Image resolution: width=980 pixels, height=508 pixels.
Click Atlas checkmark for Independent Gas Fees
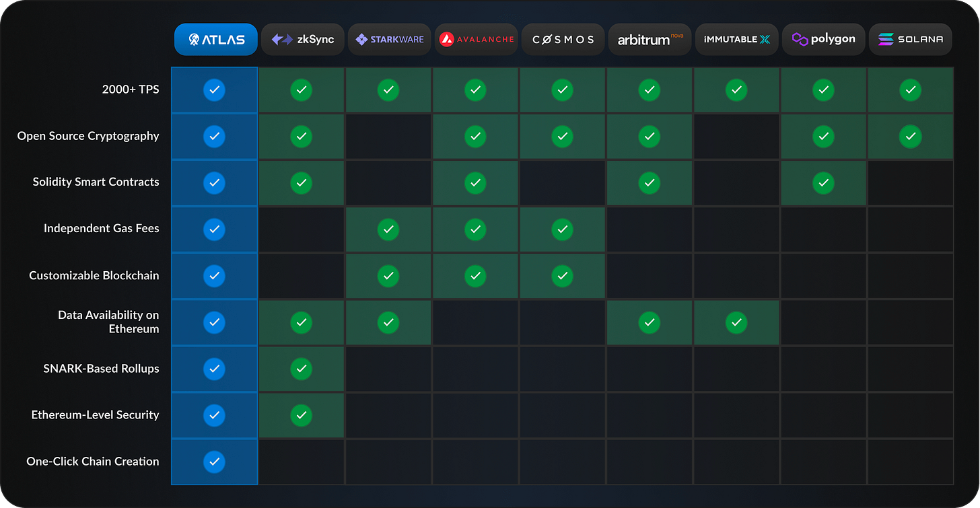(x=214, y=229)
